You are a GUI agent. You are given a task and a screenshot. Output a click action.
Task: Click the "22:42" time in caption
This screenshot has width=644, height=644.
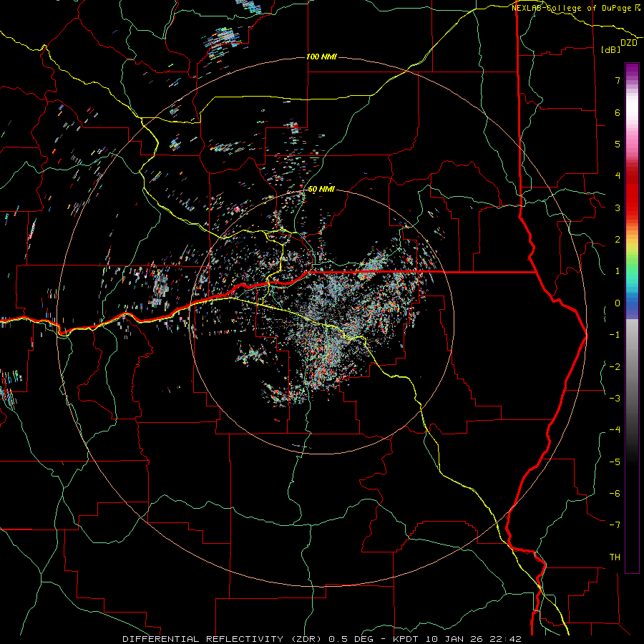[505, 639]
